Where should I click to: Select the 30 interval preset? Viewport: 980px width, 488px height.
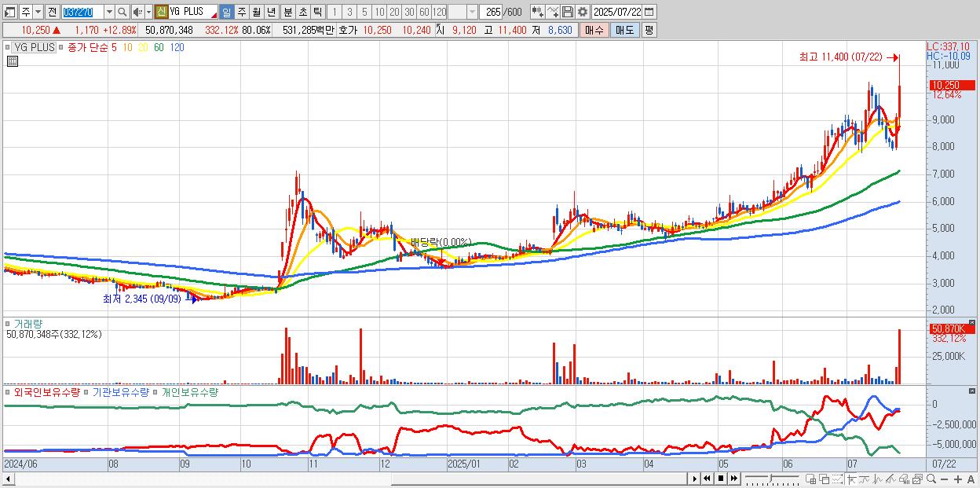click(410, 12)
